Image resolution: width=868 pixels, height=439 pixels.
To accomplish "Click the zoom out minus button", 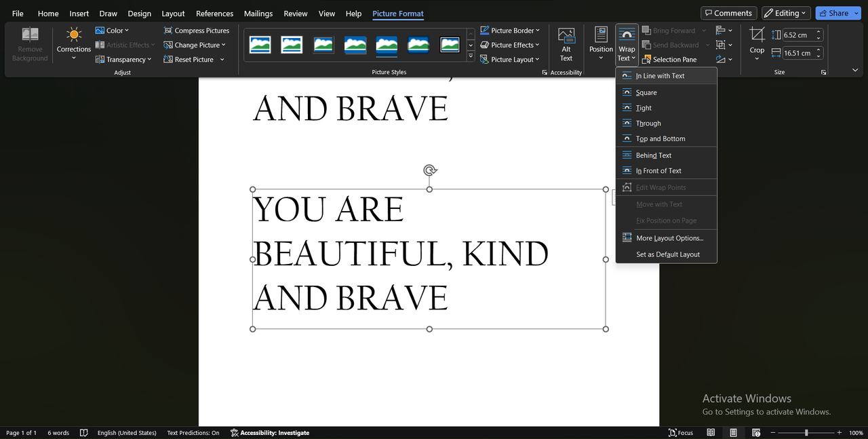I will pos(772,433).
